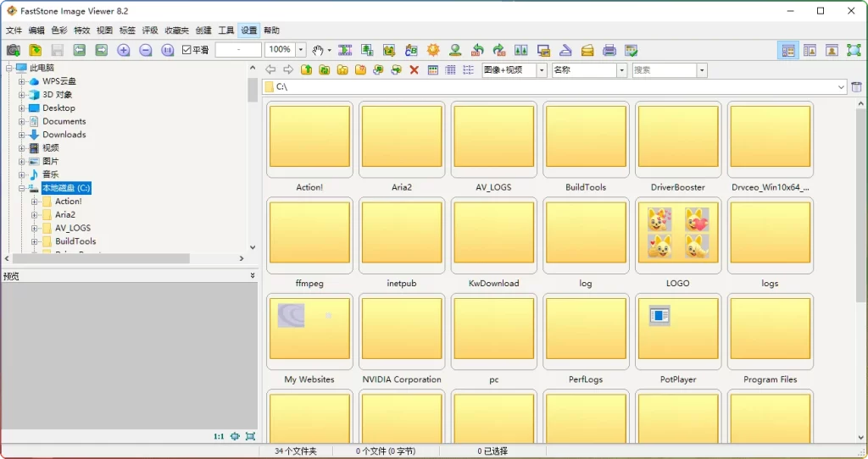
Task: Zoom out using the minus magnifier icon
Action: coord(146,50)
